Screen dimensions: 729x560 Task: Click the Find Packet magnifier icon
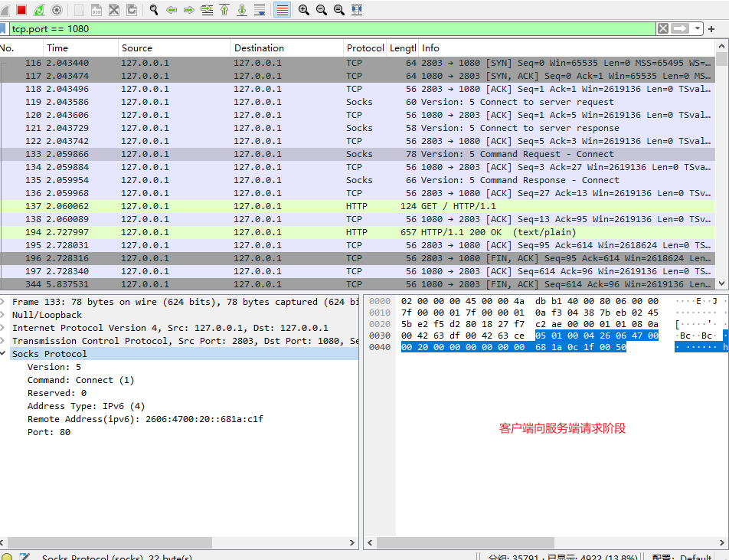pyautogui.click(x=154, y=10)
